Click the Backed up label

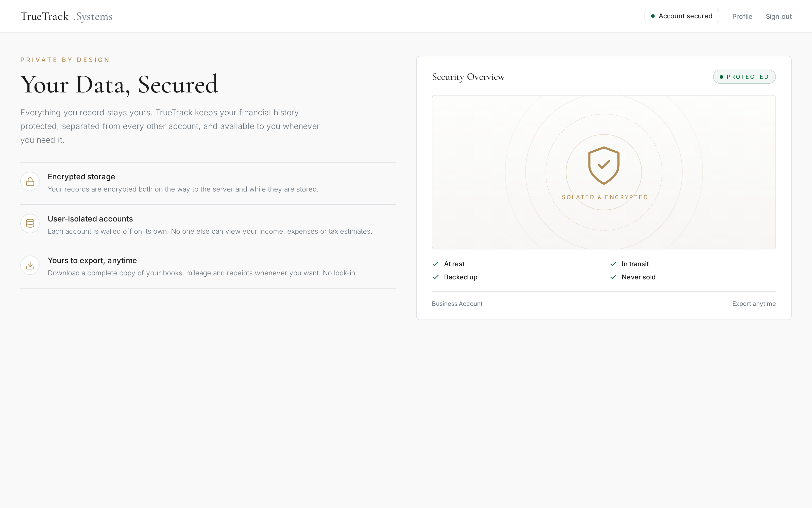460,277
